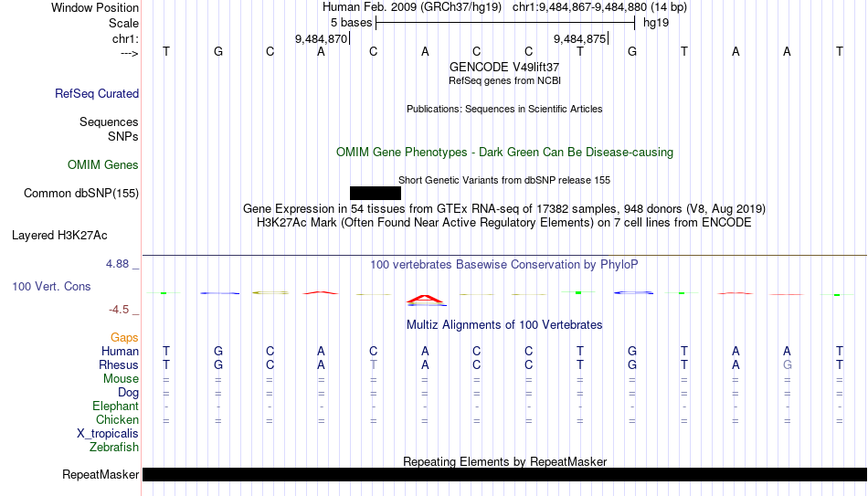Click Publications: Sequences in Scientific Articles title
This screenshot has height=496, width=868.
(x=504, y=109)
